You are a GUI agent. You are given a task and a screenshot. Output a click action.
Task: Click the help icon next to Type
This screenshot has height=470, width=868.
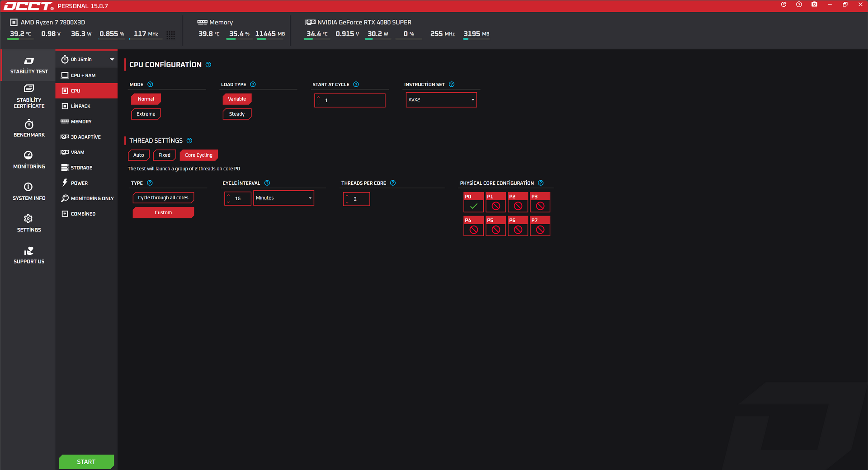tap(150, 183)
